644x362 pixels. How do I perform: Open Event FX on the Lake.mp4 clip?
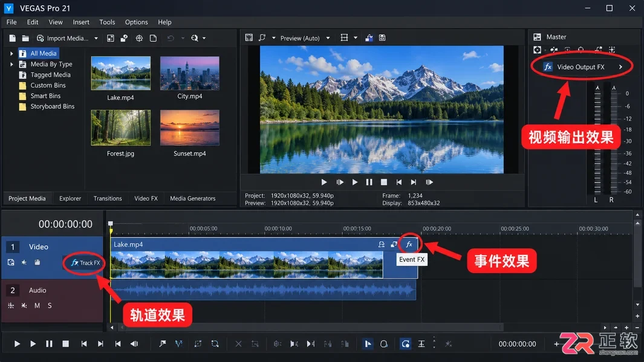coord(409,244)
